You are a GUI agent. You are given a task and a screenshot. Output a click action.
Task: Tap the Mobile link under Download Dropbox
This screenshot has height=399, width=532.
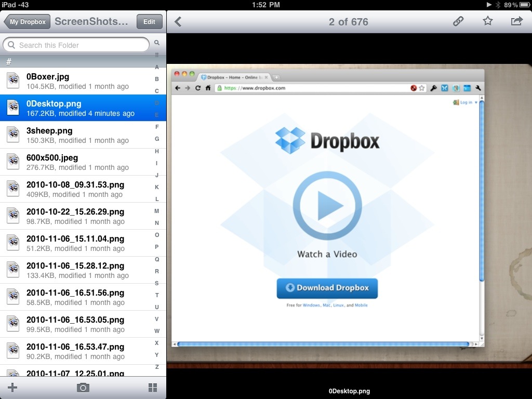tap(361, 305)
